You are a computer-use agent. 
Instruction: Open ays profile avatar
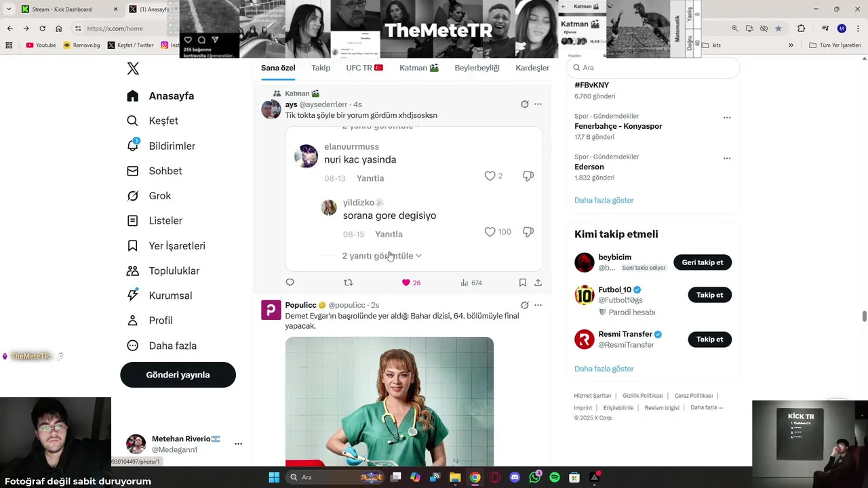271,109
